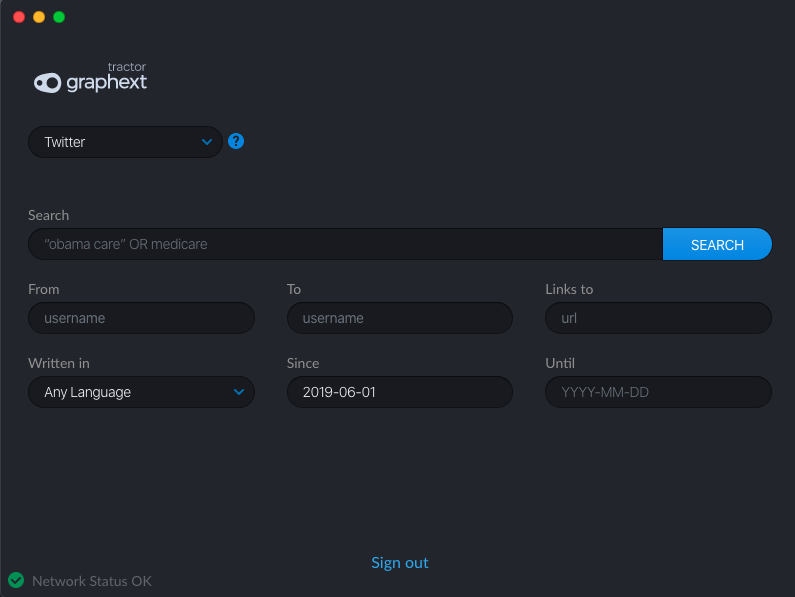Click the graphext tractor logo
Screen dimensions: 795x597
tap(90, 78)
